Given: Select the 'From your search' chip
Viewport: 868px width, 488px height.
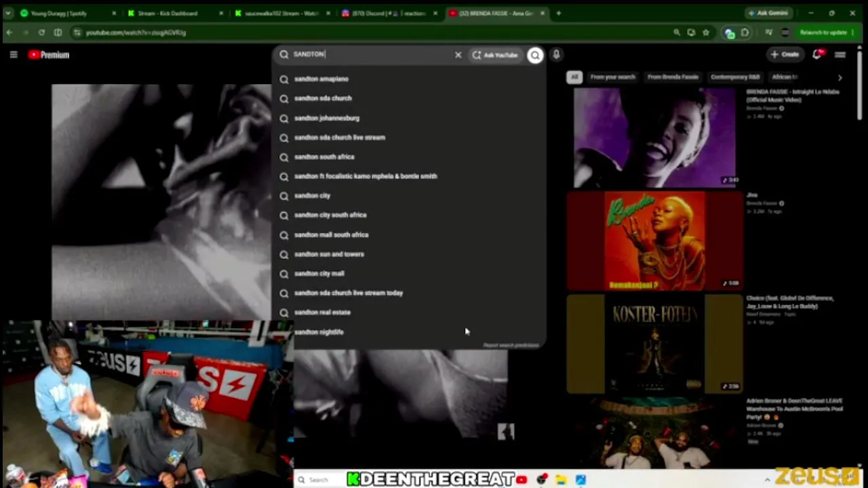Looking at the screenshot, I should click(x=612, y=77).
